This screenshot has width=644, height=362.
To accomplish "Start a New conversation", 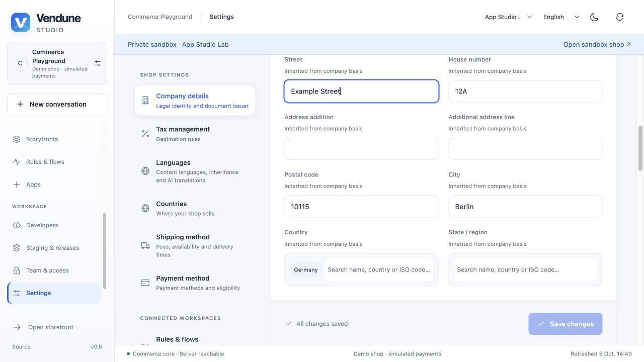I will click(57, 104).
